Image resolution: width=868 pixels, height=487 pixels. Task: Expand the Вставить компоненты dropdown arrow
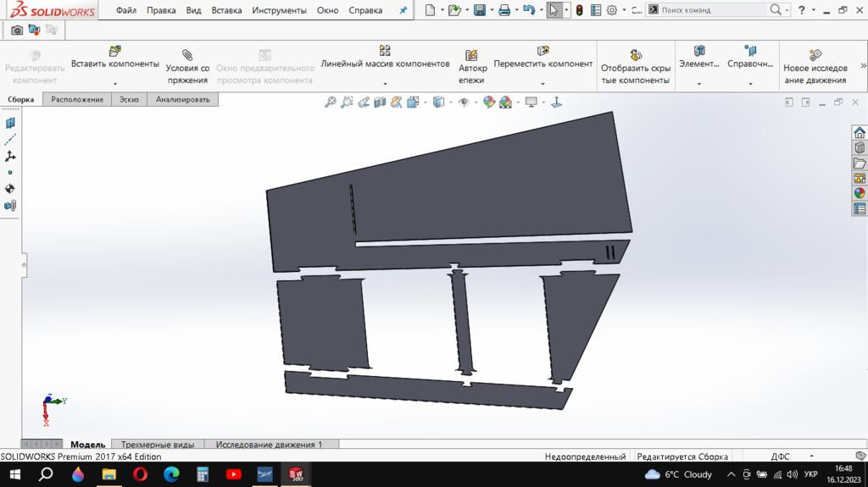coord(115,84)
